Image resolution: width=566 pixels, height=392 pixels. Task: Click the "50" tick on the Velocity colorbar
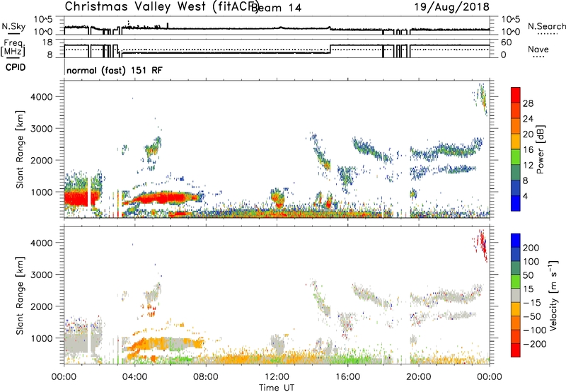tap(528, 275)
